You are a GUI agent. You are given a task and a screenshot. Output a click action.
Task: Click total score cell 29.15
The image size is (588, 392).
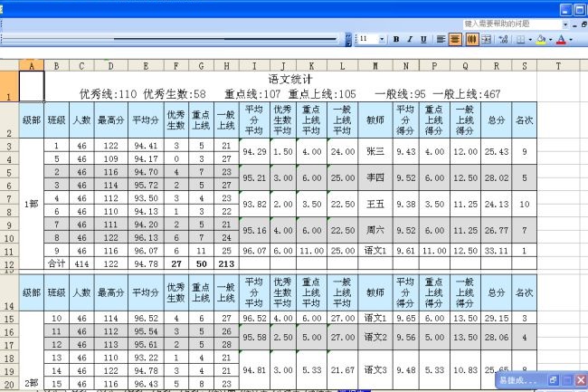coord(496,318)
